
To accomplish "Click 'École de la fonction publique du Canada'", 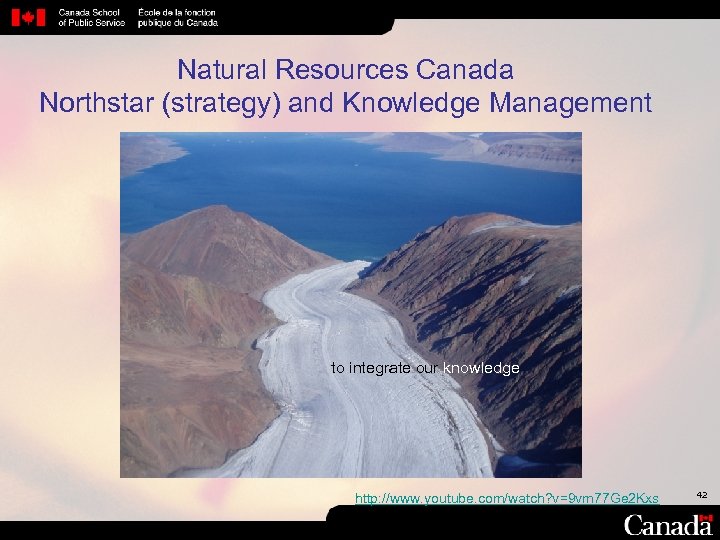I will pyautogui.click(x=178, y=18).
